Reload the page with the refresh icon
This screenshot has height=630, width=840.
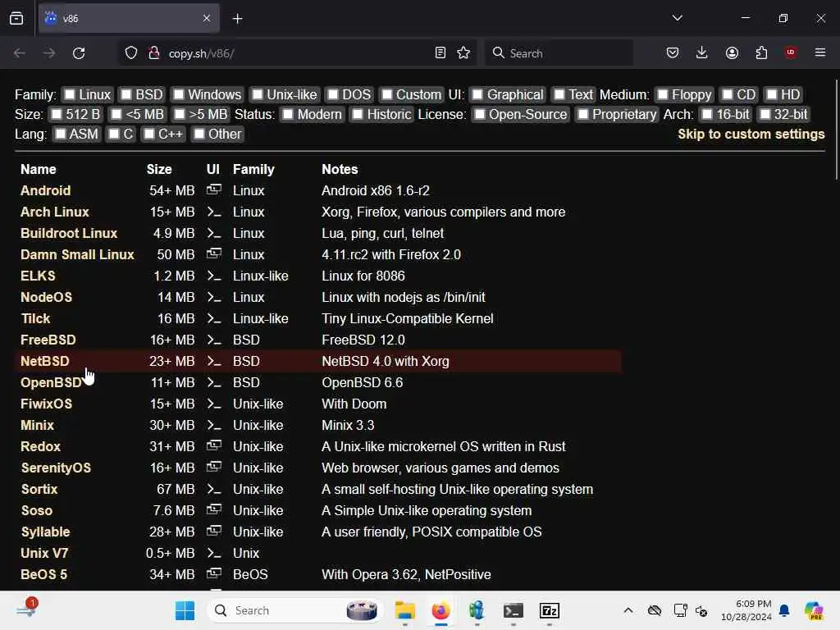[x=79, y=53]
